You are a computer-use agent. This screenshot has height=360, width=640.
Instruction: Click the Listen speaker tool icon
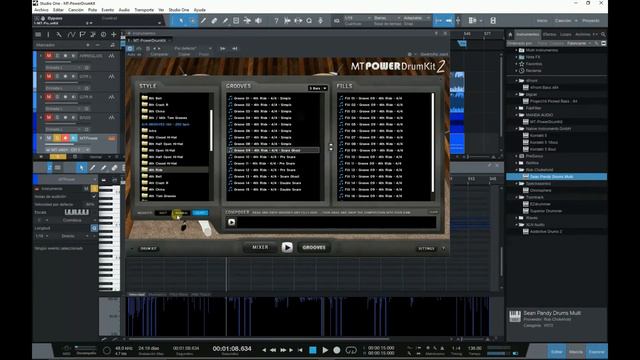click(x=258, y=20)
